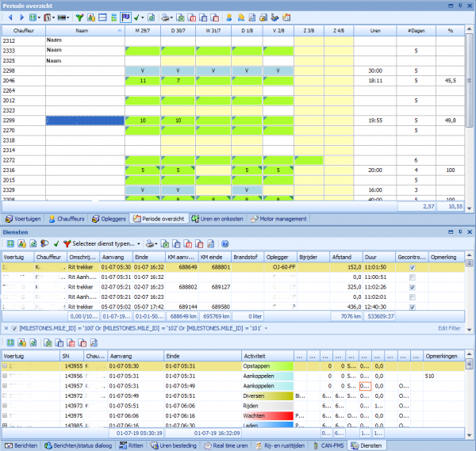Click the refresh icon in the activities toolbar

click(x=33, y=342)
